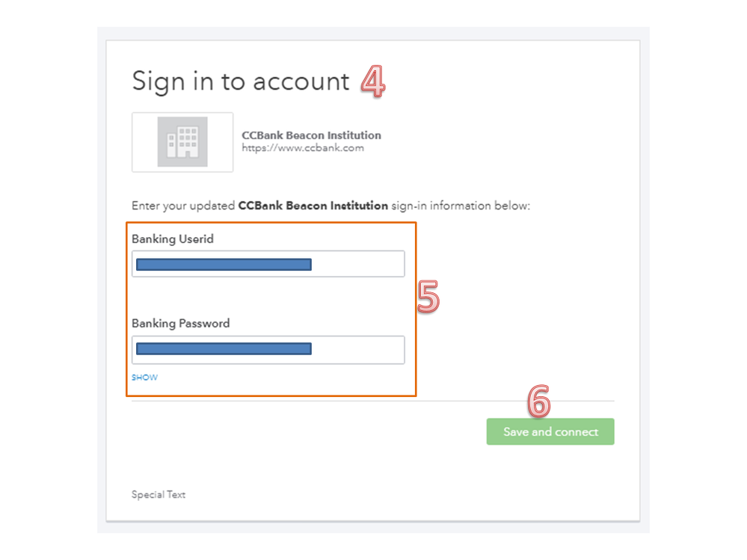
Task: Click the Banking Userid field label
Action: click(x=171, y=239)
